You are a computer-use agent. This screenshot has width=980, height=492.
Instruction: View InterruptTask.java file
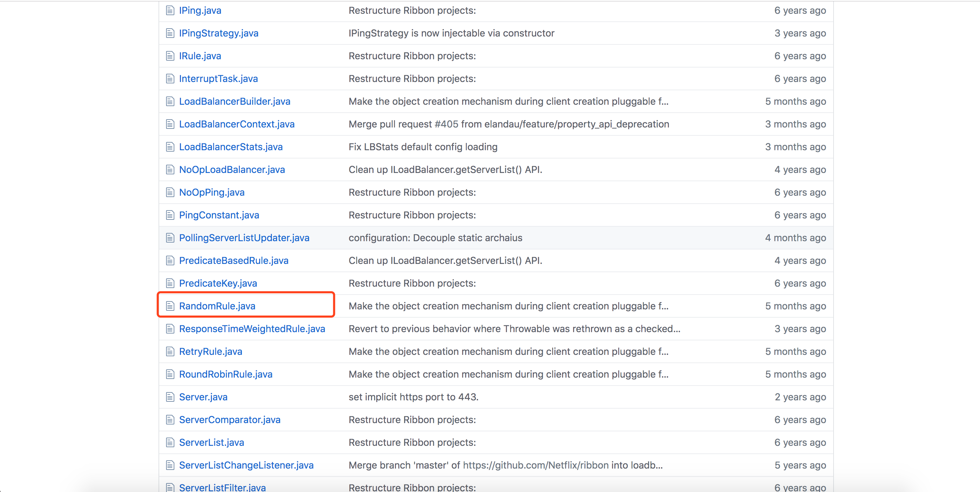pyautogui.click(x=218, y=79)
